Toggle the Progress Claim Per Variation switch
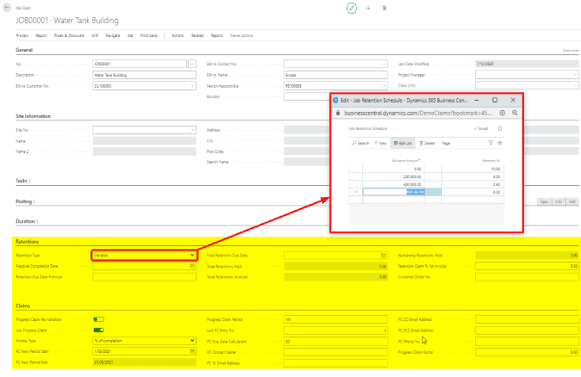581x377 pixels. [x=99, y=319]
